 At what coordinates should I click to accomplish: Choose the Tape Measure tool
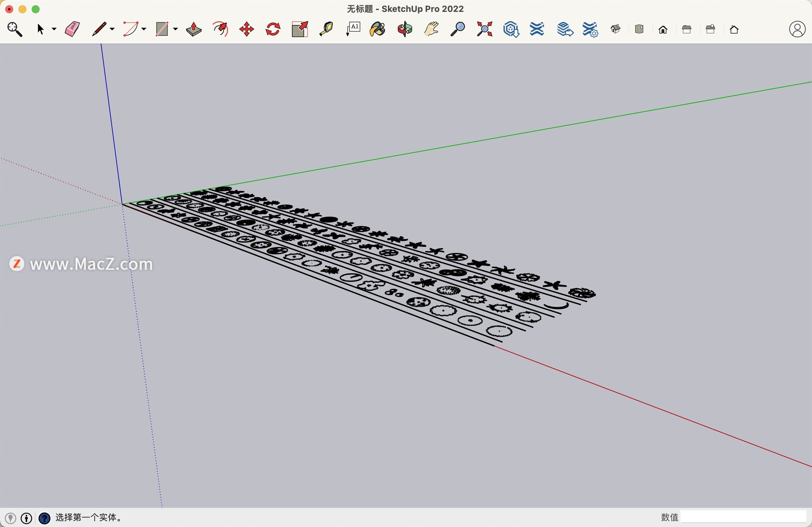pyautogui.click(x=326, y=29)
